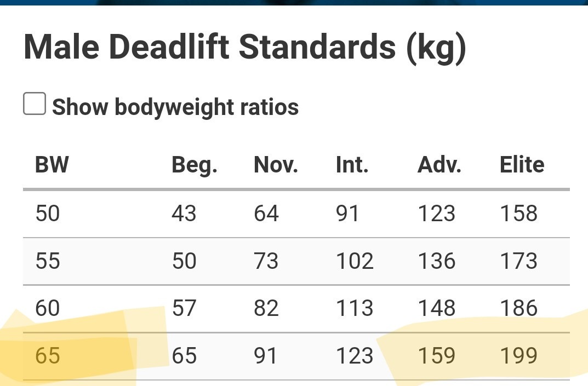588x386 pixels.
Task: Click the Show bodyweight ratios label
Action: 175,107
